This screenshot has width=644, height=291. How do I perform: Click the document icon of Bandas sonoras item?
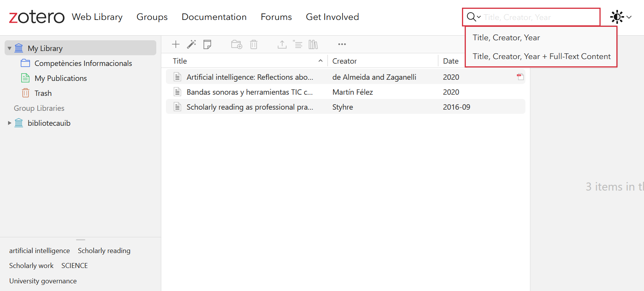177,92
